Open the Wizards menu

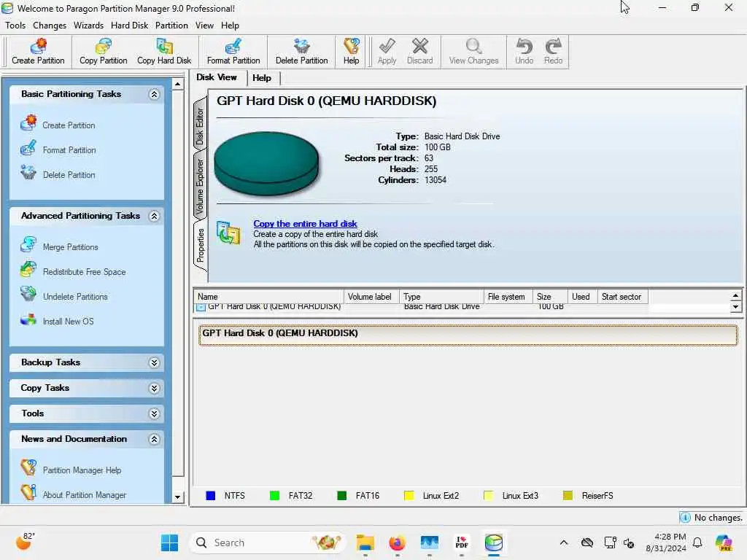[88, 26]
